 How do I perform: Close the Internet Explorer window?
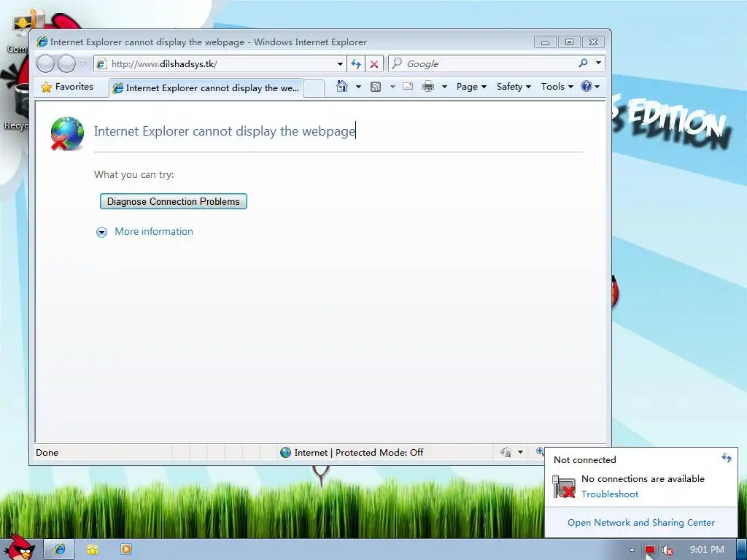coord(593,42)
